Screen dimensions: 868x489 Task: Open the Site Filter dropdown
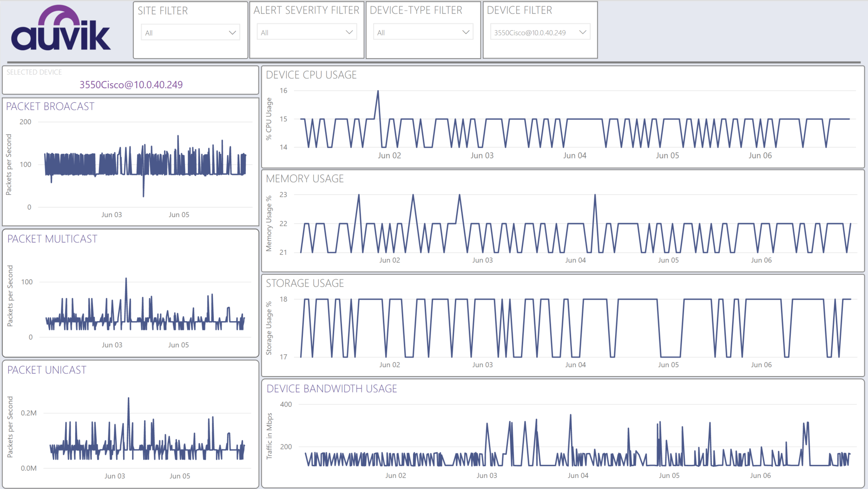pyautogui.click(x=190, y=33)
